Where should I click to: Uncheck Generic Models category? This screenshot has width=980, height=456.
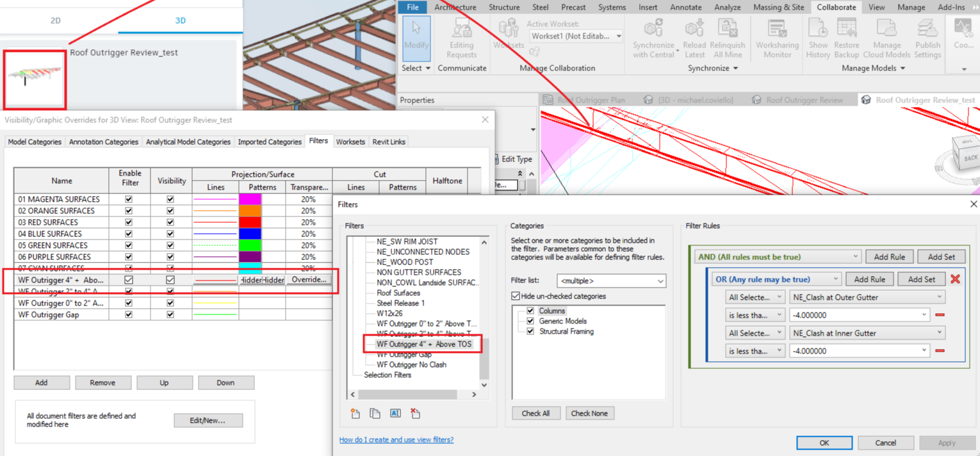point(530,321)
